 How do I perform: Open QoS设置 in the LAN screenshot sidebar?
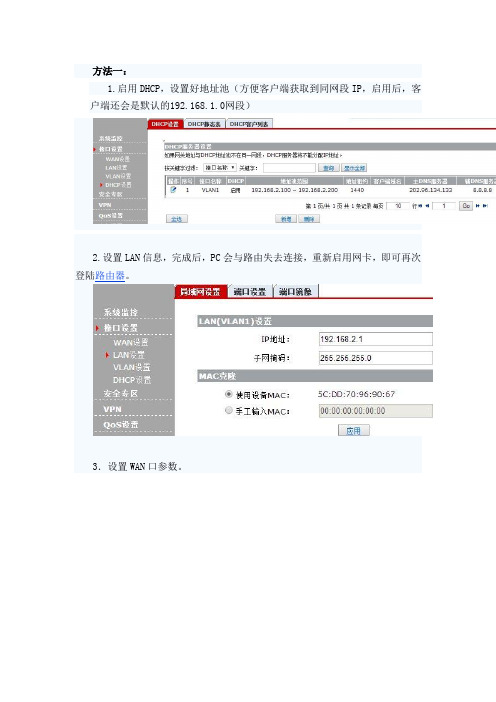[121, 424]
